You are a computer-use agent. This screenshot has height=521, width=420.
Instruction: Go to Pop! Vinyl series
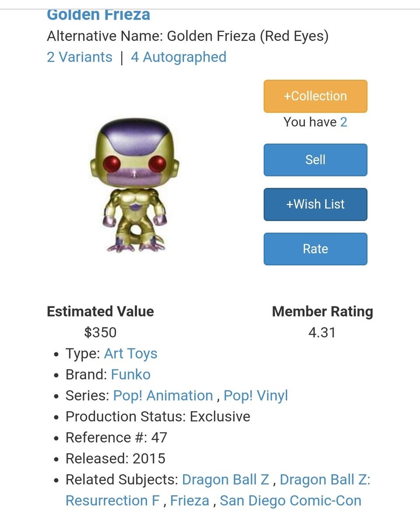[255, 396]
